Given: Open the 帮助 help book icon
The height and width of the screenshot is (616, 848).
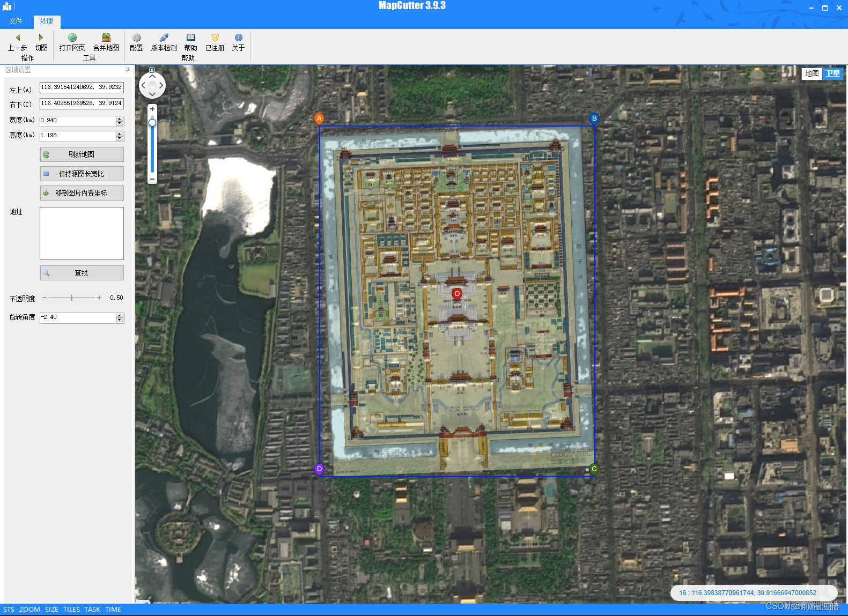Looking at the screenshot, I should (x=190, y=38).
